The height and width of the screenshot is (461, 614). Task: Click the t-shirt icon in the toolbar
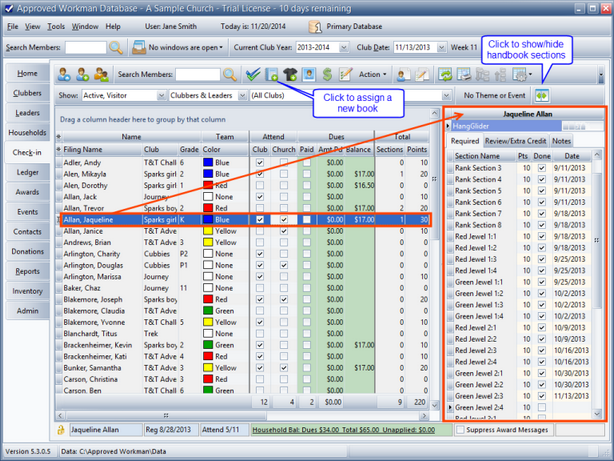[x=290, y=74]
